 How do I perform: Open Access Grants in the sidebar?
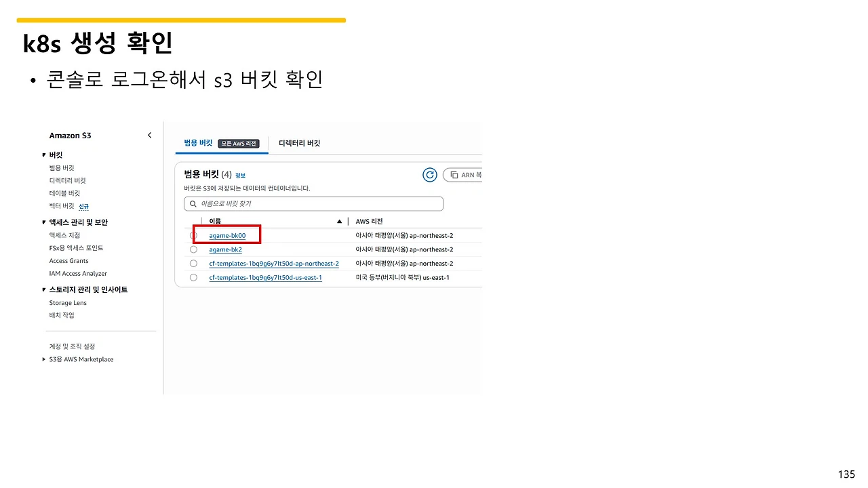pyautogui.click(x=68, y=261)
